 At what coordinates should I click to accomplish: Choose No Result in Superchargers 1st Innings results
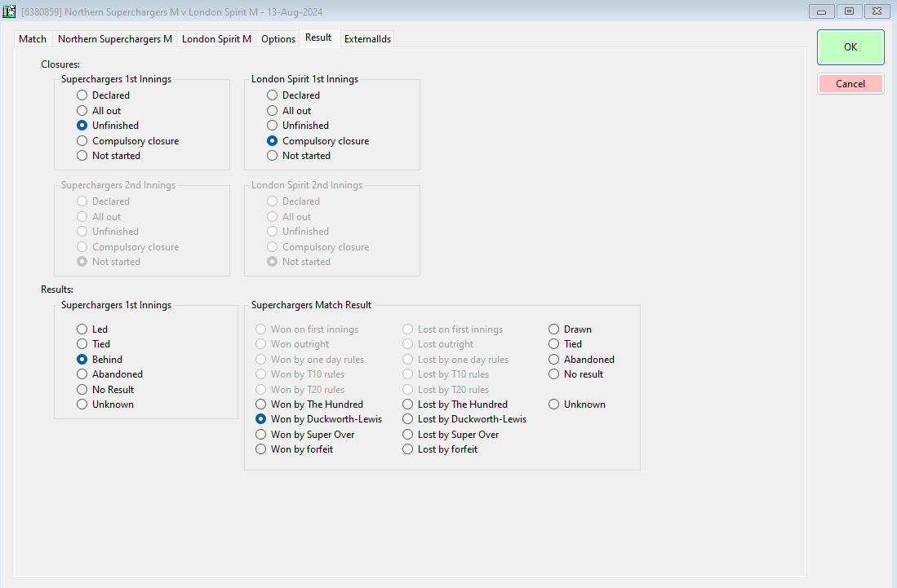click(x=105, y=390)
